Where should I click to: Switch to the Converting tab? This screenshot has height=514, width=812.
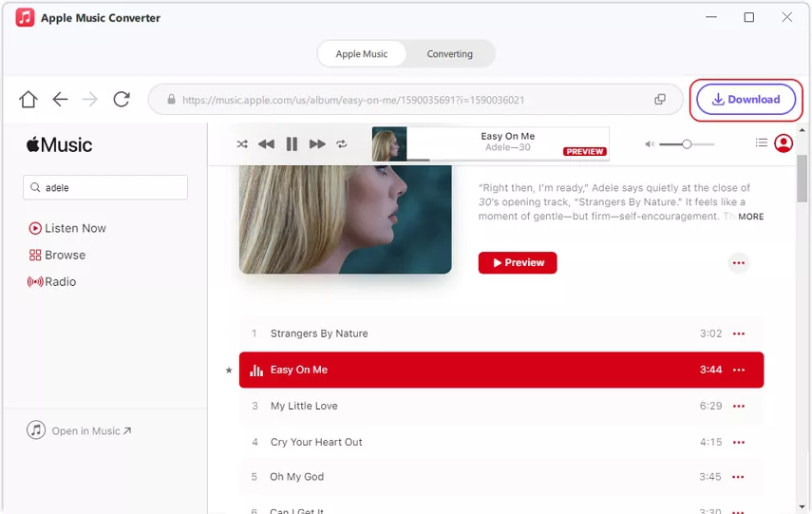[x=449, y=54]
